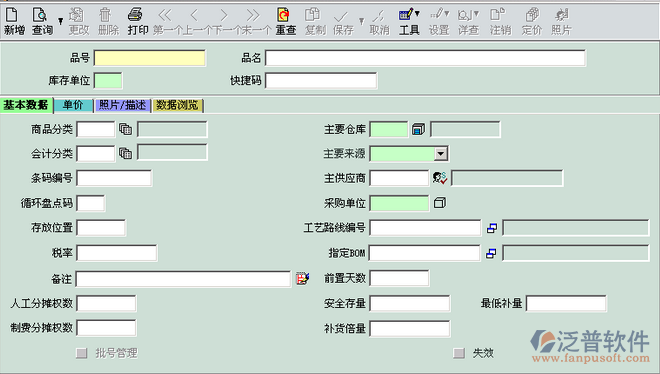Click the 采购单位 unit lookup icon
The height and width of the screenshot is (374, 660).
tap(440, 203)
